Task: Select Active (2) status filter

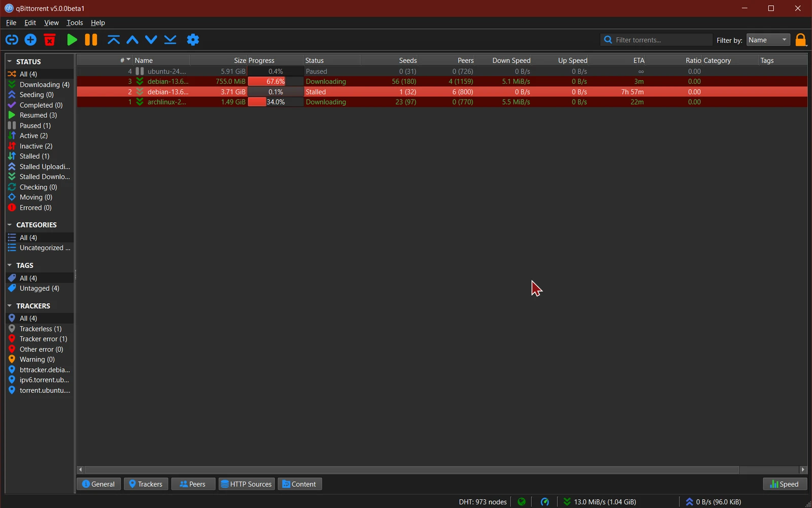Action: (39, 136)
